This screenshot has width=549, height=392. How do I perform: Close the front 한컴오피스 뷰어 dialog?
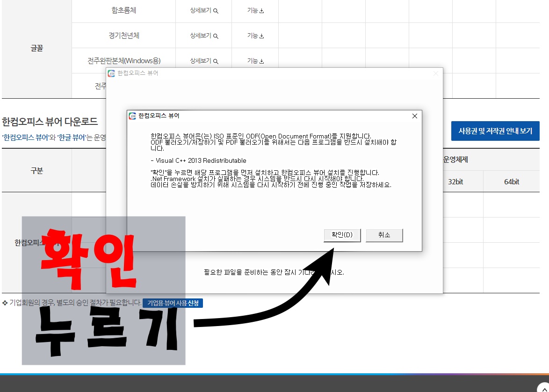414,116
